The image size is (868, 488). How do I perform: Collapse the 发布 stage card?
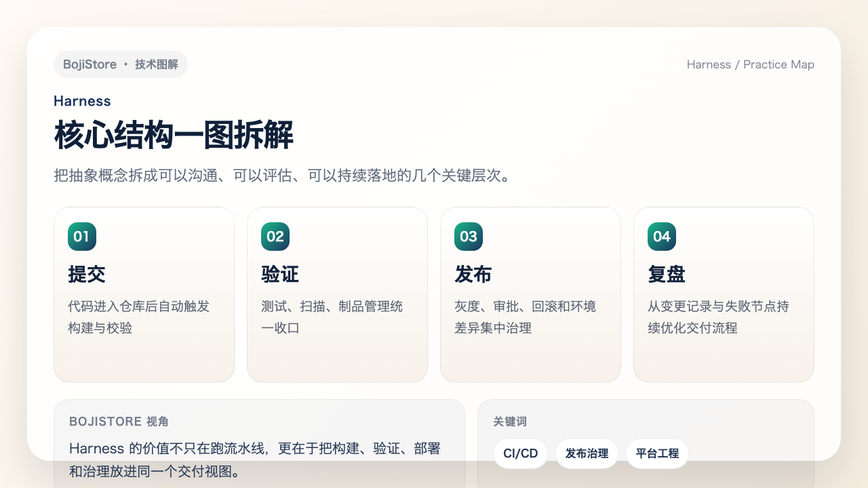[530, 294]
